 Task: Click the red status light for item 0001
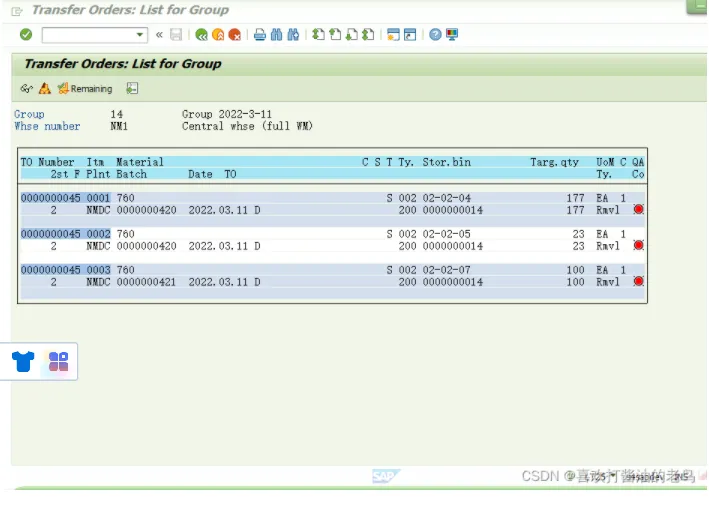click(638, 209)
